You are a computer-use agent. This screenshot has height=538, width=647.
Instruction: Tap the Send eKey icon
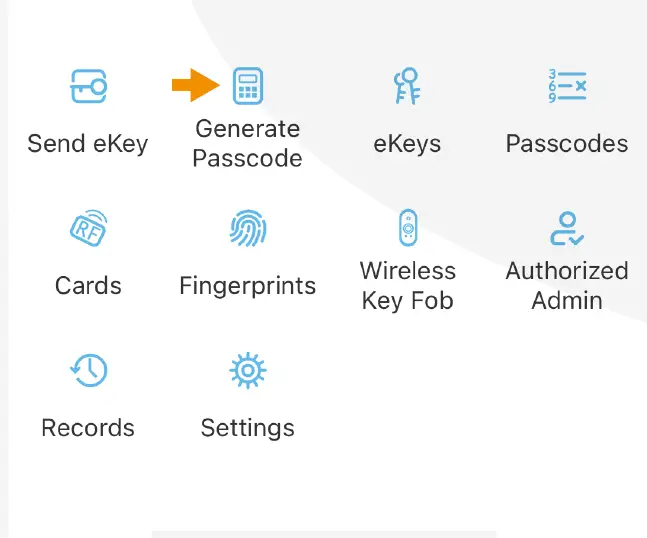88,87
